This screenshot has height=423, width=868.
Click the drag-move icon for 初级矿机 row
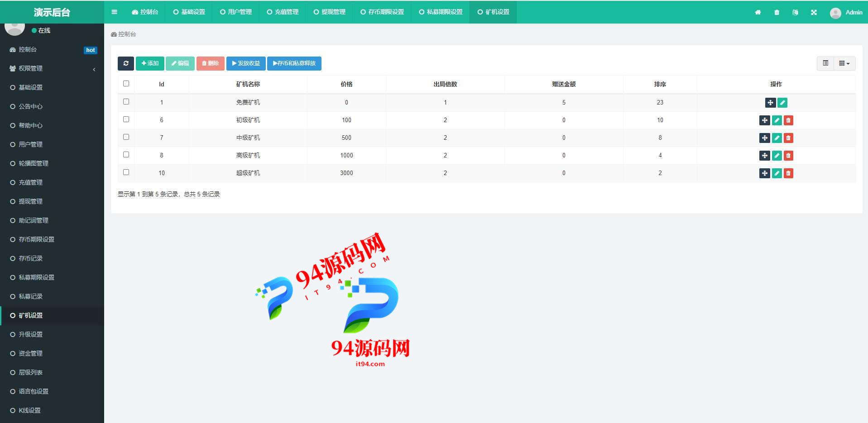(764, 120)
